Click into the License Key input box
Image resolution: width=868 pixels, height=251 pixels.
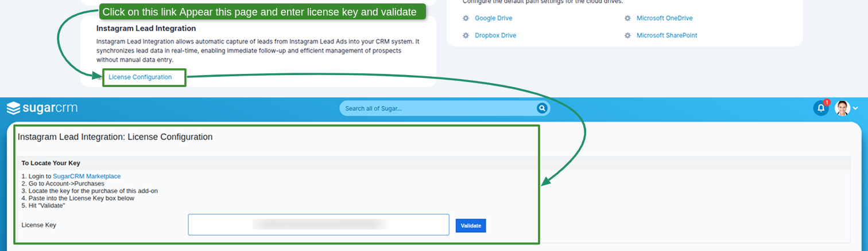pyautogui.click(x=319, y=225)
